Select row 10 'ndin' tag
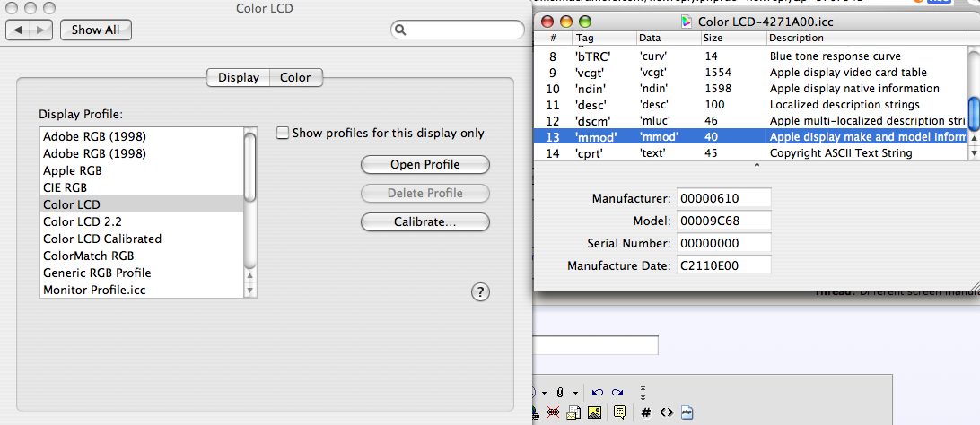 coord(751,89)
